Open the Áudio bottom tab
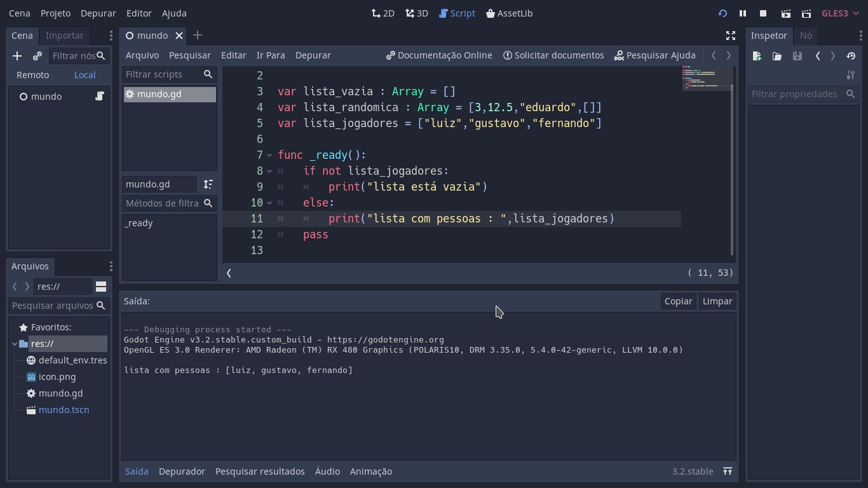Screen dimensions: 868x488 [x=327, y=471]
